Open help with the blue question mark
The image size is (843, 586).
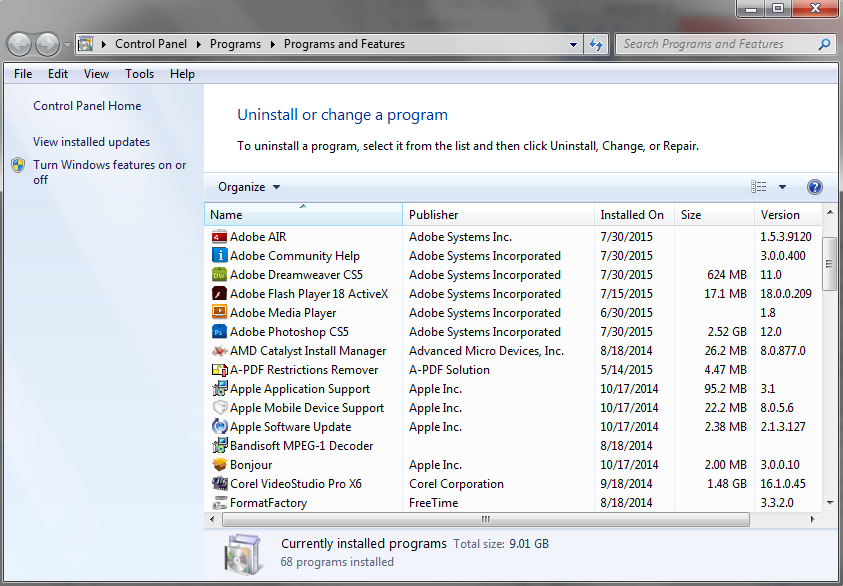[x=815, y=187]
